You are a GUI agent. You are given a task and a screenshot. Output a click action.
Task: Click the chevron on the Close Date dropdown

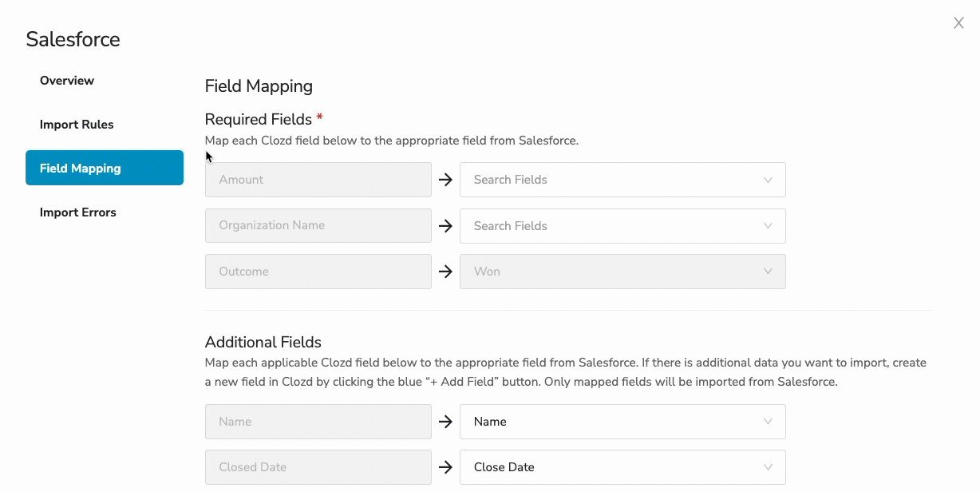pos(769,467)
